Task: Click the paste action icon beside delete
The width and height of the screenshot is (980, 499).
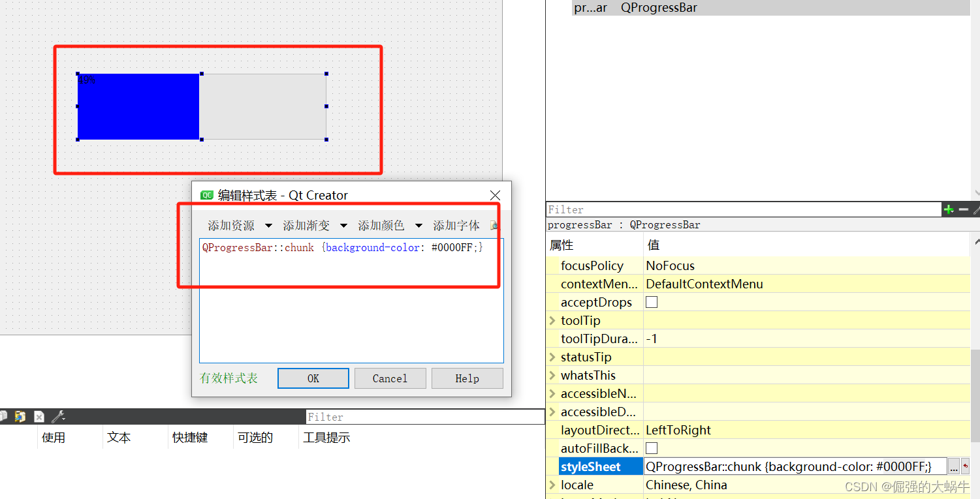Action: (20, 416)
